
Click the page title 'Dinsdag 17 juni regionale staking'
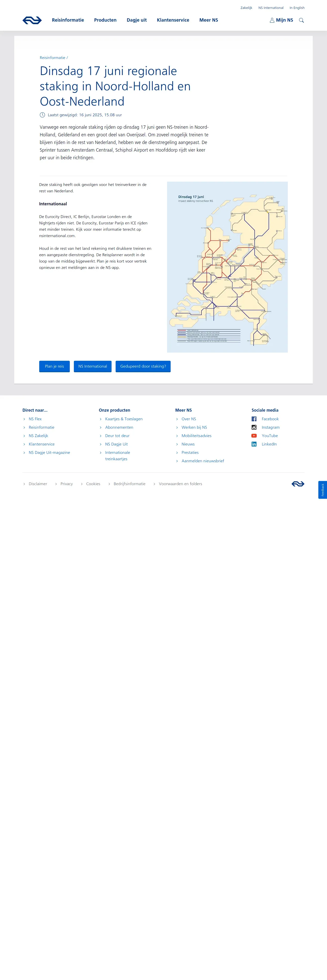(115, 86)
